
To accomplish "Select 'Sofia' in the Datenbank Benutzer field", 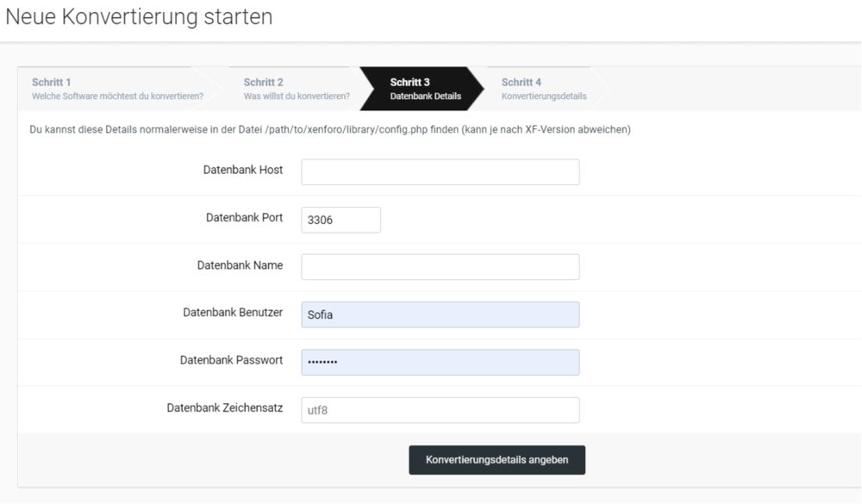I will (440, 314).
